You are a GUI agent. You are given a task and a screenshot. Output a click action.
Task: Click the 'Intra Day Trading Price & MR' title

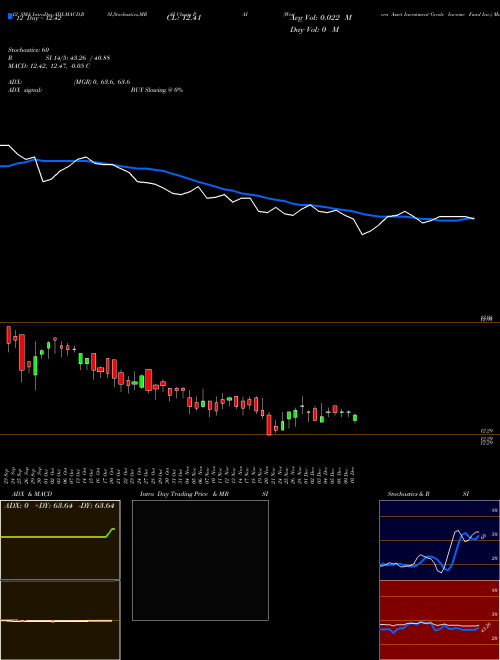point(184,494)
